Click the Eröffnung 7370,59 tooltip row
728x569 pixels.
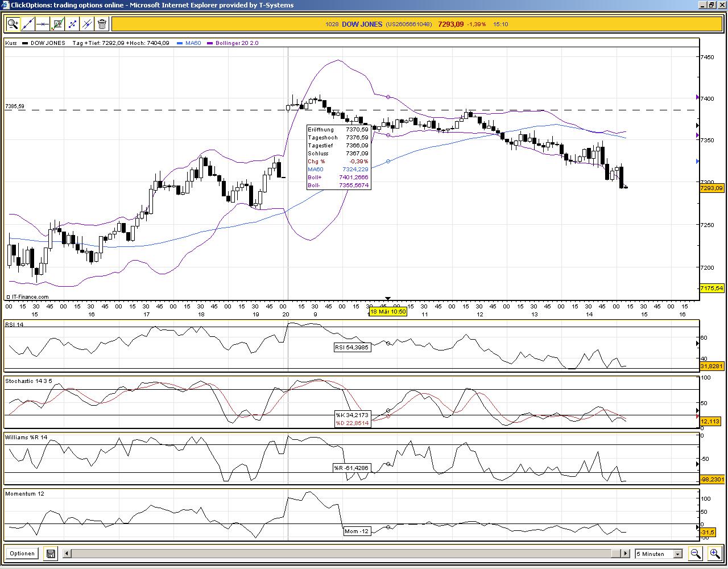338,130
